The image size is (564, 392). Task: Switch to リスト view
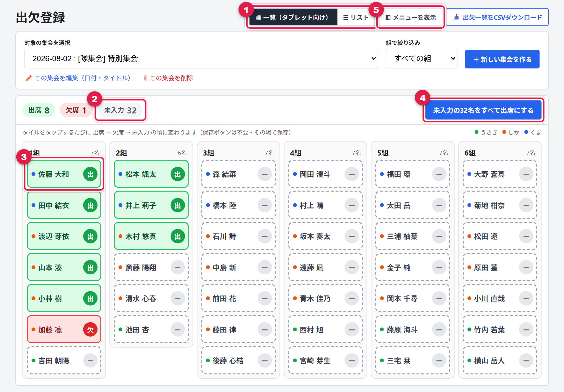click(356, 17)
